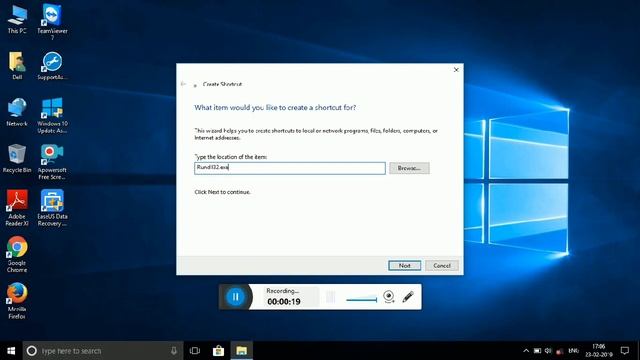Cancel the Create Shortcut wizard

click(x=442, y=266)
